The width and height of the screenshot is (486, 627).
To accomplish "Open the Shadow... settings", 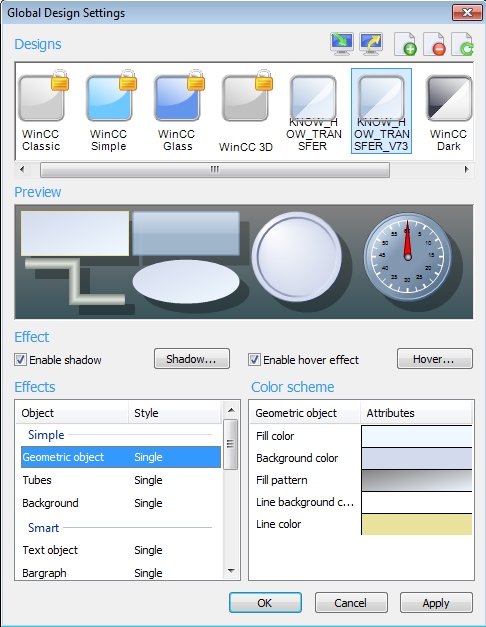I will pos(192,359).
